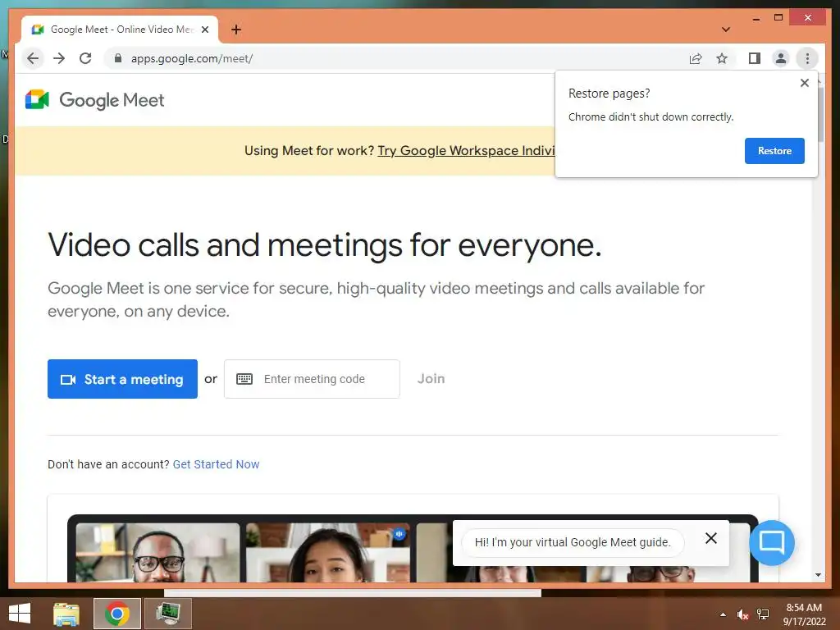The image size is (840, 630).
Task: Open File Explorer from the taskbar
Action: (66, 614)
